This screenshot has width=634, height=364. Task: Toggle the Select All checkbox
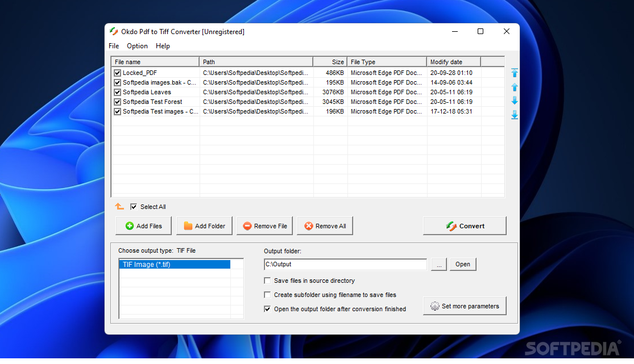click(134, 207)
